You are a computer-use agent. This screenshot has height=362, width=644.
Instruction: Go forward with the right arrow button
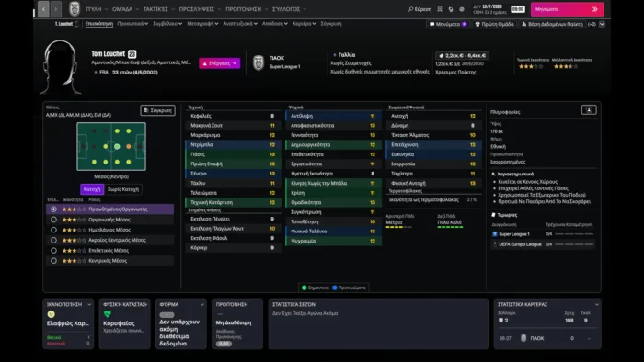[x=56, y=9]
